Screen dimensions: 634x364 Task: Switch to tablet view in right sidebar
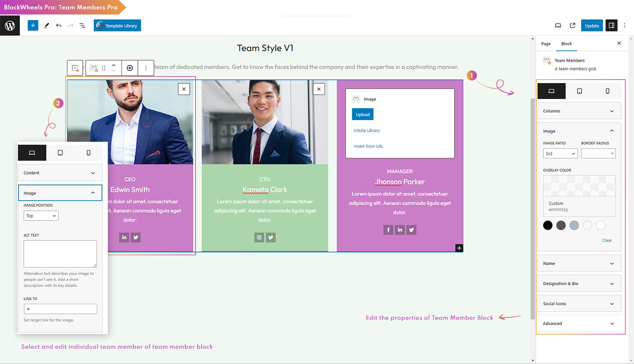point(579,91)
